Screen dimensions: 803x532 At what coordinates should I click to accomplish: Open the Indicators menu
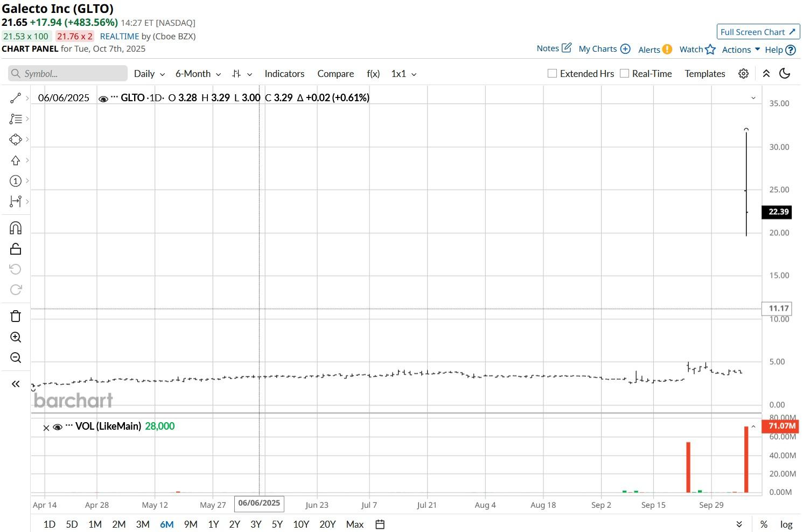click(284, 74)
